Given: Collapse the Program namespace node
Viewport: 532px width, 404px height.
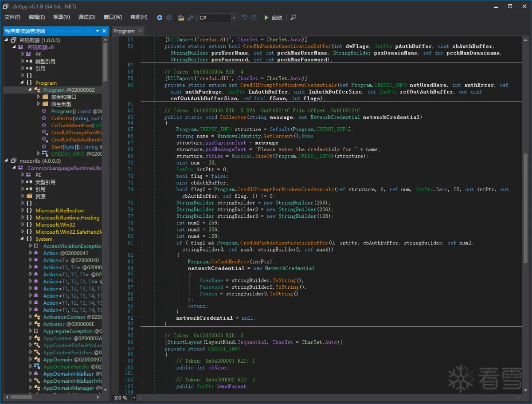Looking at the screenshot, I should pyautogui.click(x=23, y=83).
